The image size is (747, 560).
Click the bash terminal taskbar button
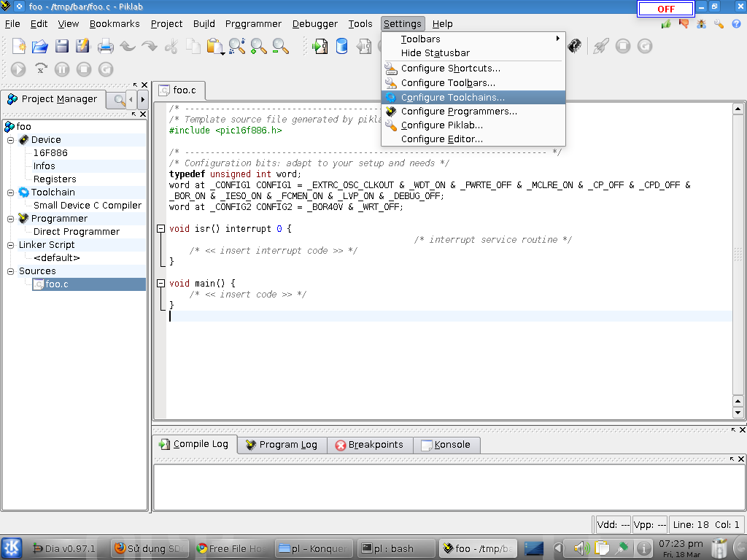(x=394, y=548)
